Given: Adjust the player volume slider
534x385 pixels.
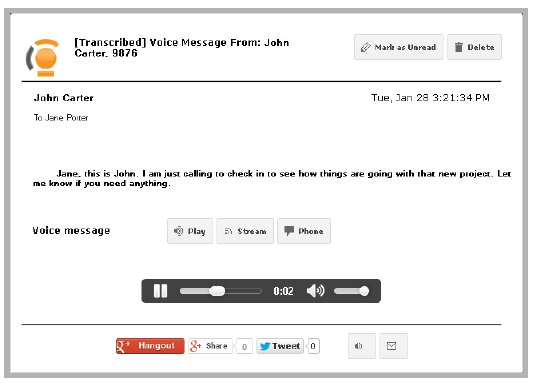Looking at the screenshot, I should tap(351, 291).
